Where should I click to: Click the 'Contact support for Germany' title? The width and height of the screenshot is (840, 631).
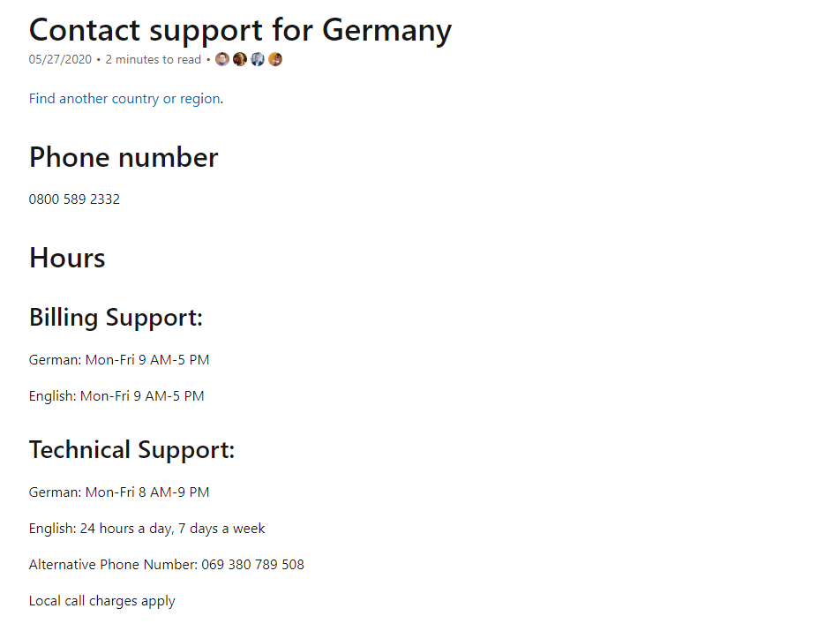241,31
